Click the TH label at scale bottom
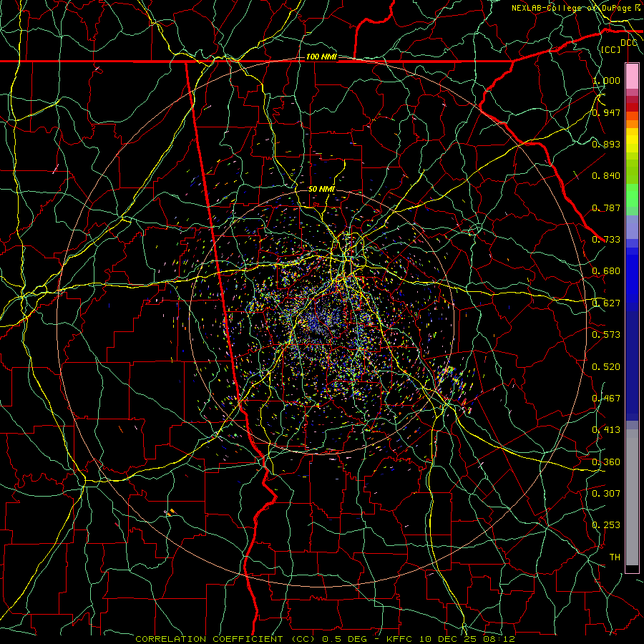The height and width of the screenshot is (644, 644). pos(615,557)
